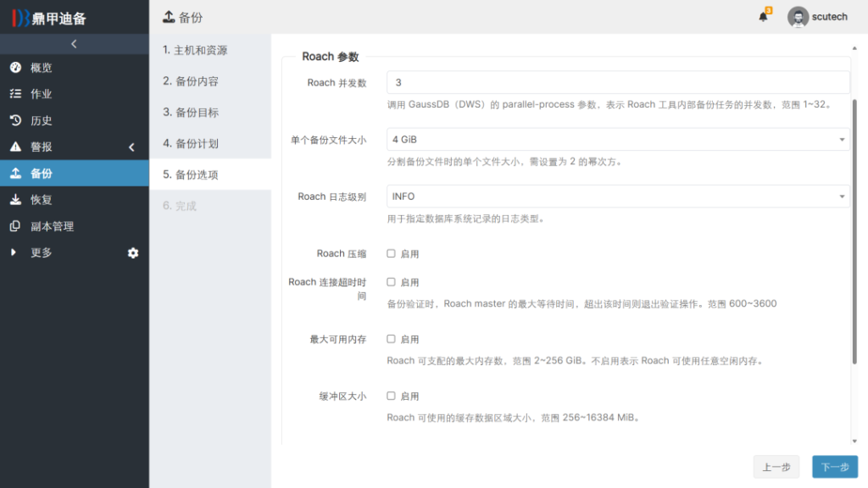The width and height of the screenshot is (868, 488).
Task: Expand the 警报 sidebar submenu
Action: pyautogui.click(x=131, y=147)
